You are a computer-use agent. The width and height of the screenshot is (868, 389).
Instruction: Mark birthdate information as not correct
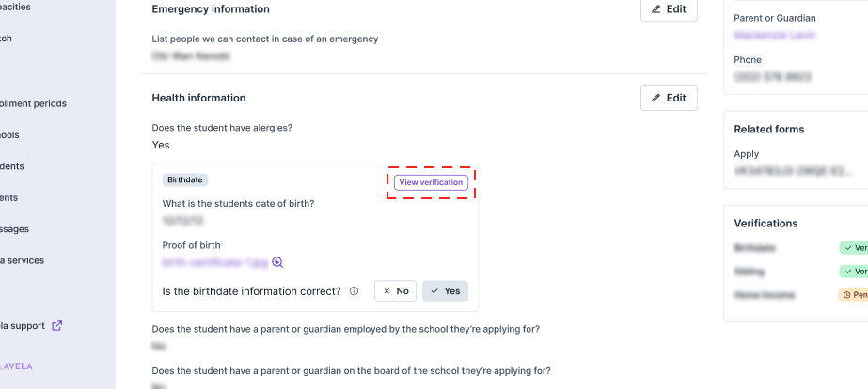395,291
